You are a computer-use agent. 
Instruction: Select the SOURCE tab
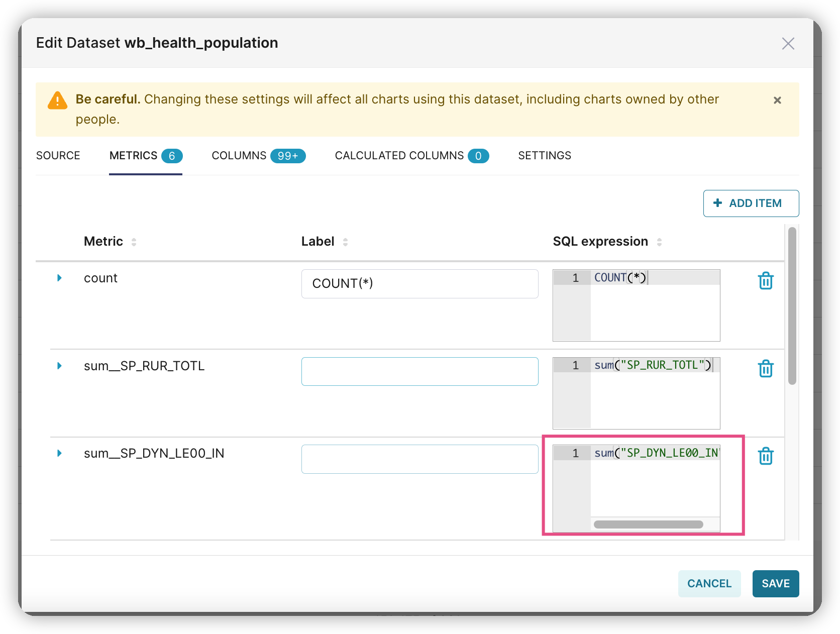click(58, 156)
